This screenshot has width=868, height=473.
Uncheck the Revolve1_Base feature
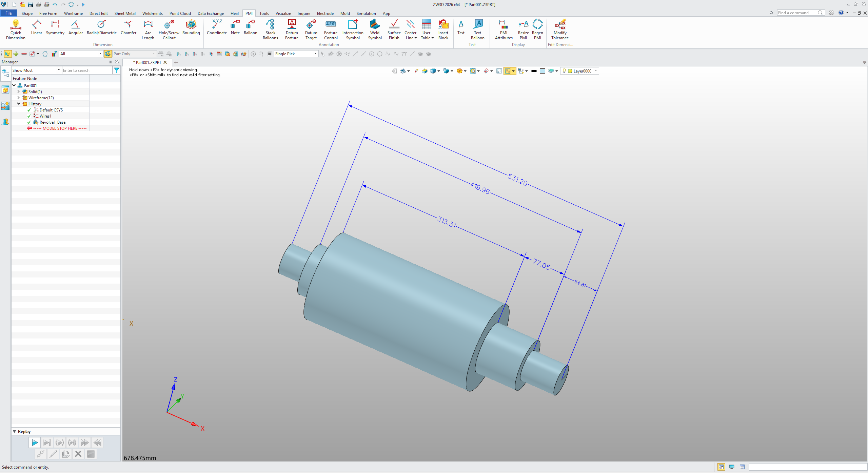click(29, 122)
